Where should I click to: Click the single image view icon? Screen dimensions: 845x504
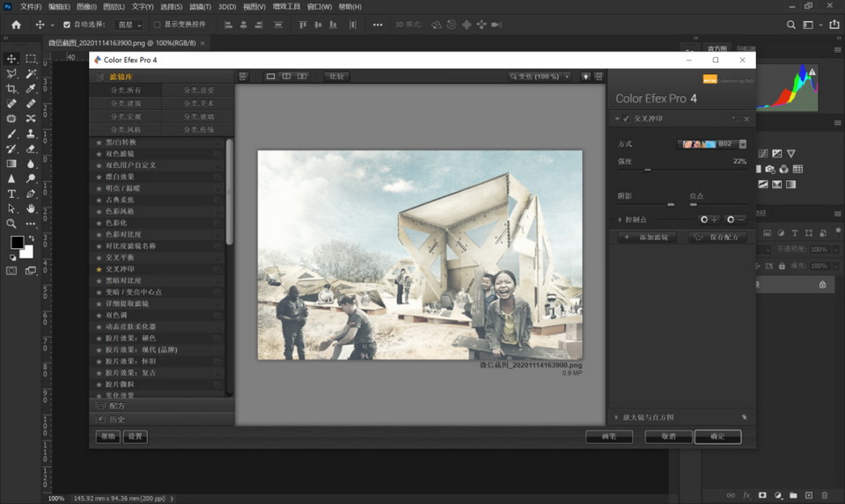point(271,77)
